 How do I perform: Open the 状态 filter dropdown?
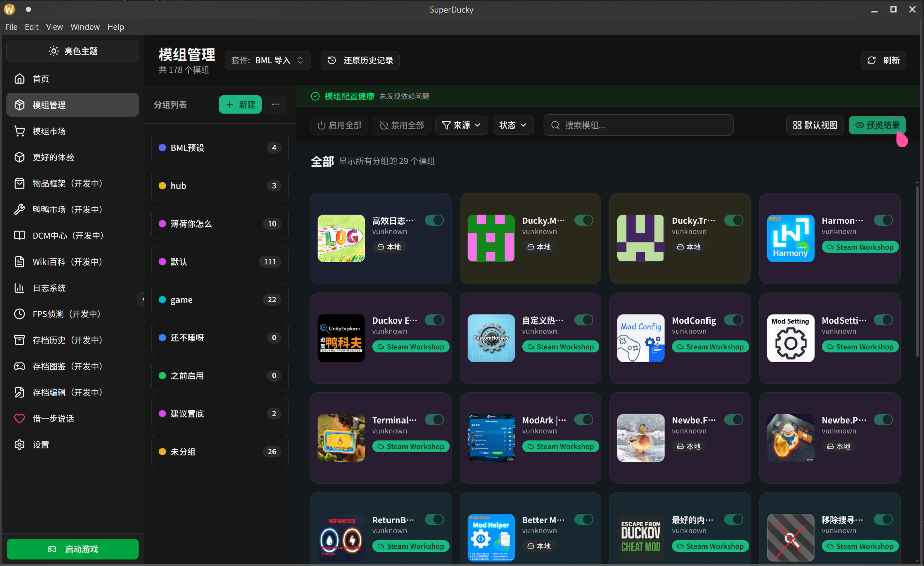point(513,125)
